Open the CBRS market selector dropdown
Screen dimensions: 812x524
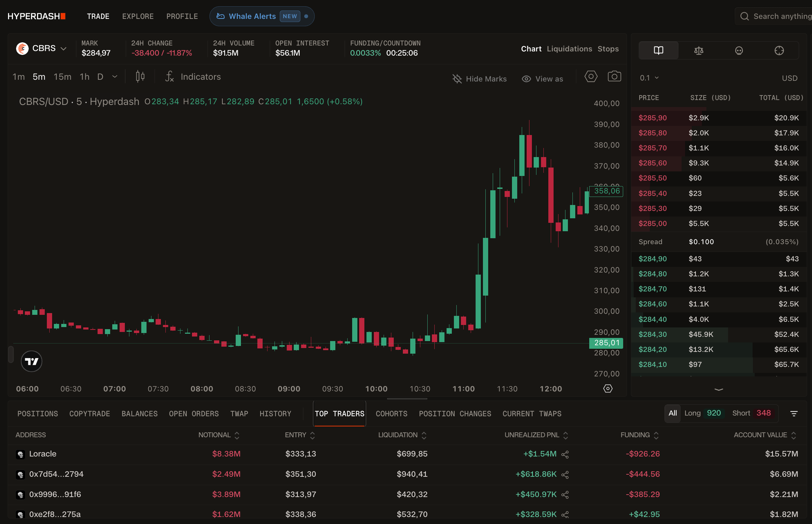pos(42,48)
